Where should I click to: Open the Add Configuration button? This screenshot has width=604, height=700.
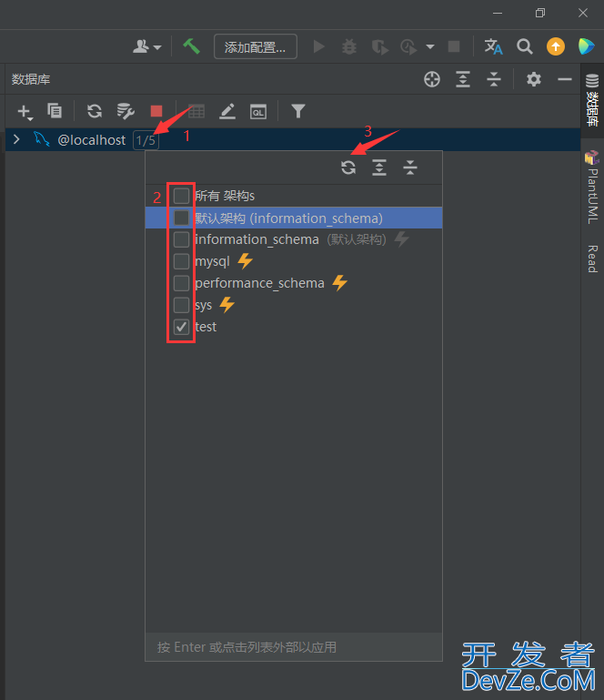click(256, 46)
